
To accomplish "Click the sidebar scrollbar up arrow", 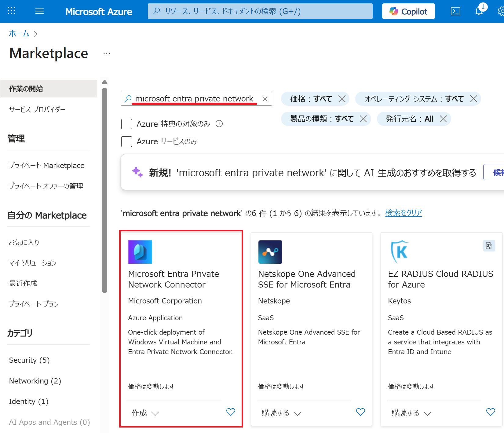I will (x=105, y=82).
